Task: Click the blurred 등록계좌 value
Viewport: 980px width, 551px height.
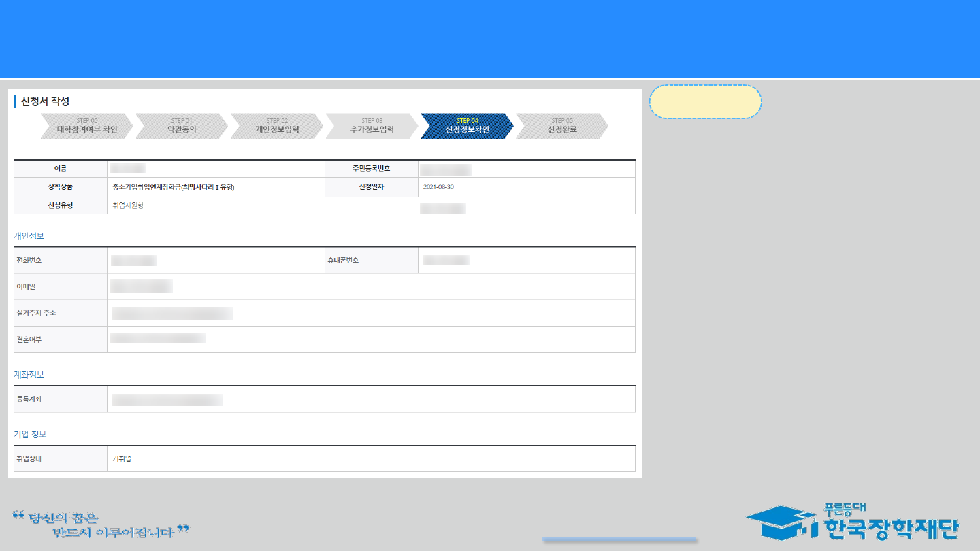Action: (x=167, y=399)
